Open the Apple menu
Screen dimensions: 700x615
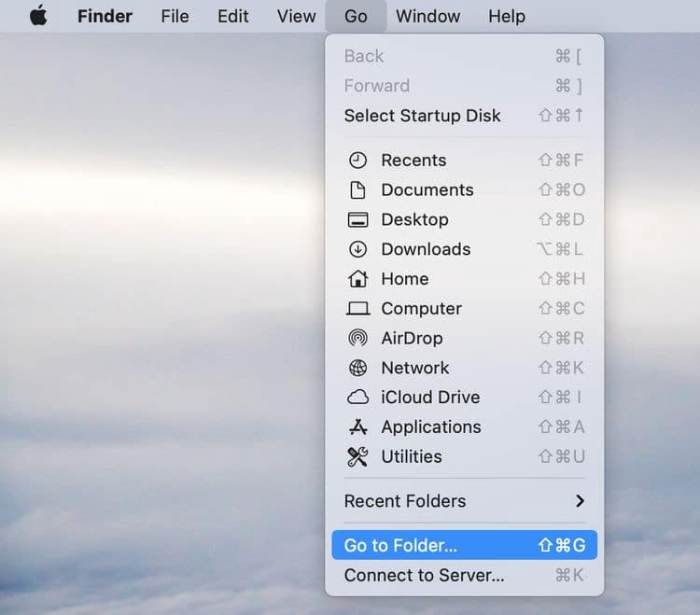38,16
